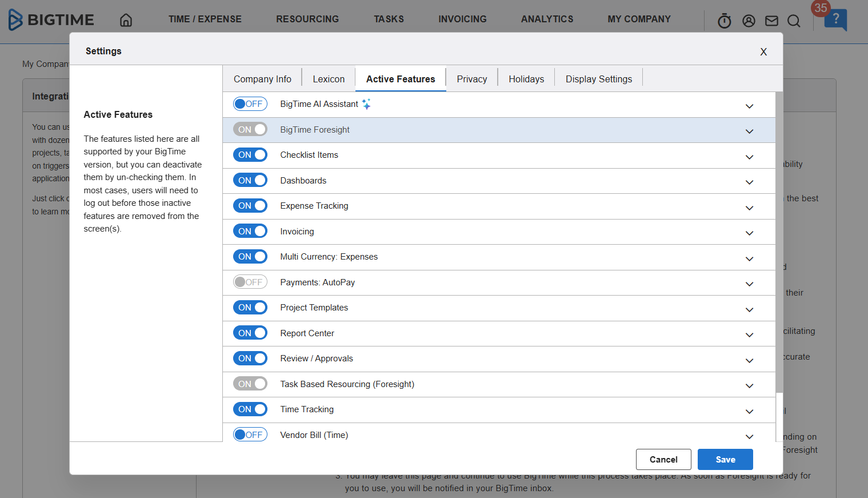Open the inbox mail icon

(771, 21)
